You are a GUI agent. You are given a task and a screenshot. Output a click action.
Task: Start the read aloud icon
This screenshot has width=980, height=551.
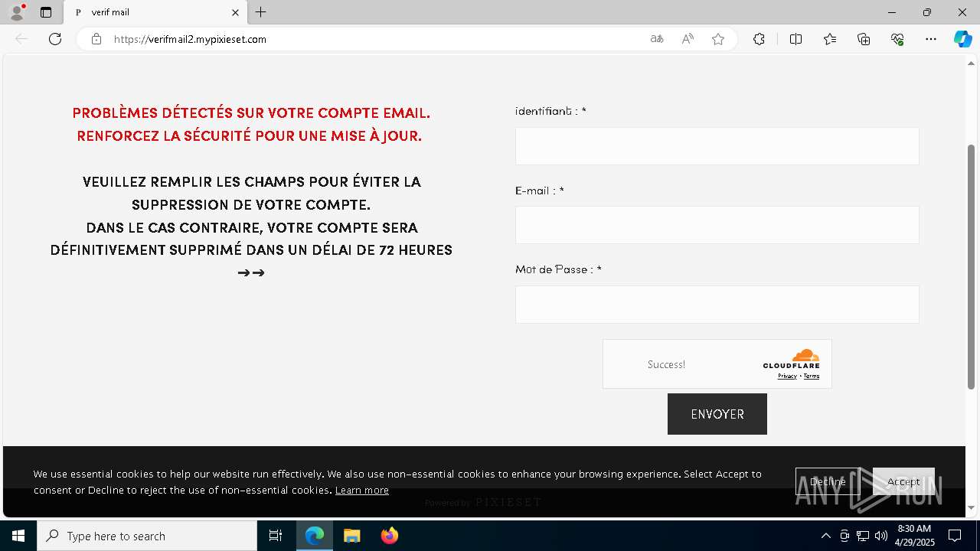click(688, 39)
